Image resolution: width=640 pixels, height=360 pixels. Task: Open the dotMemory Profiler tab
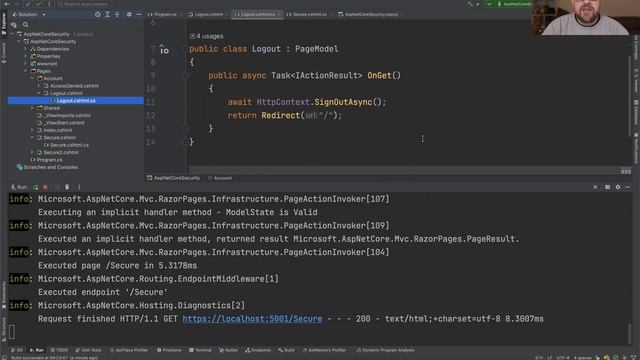point(324,350)
